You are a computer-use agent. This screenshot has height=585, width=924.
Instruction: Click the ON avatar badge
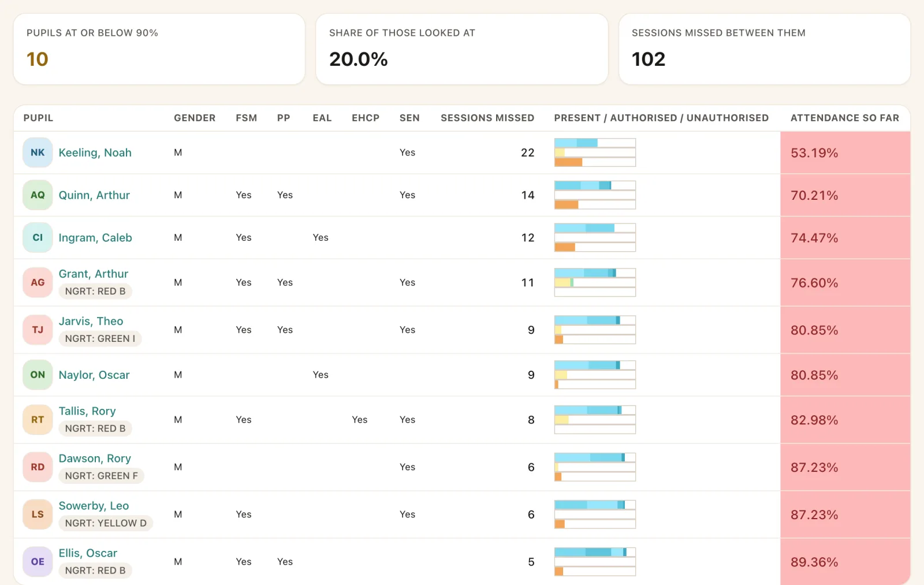click(x=38, y=375)
